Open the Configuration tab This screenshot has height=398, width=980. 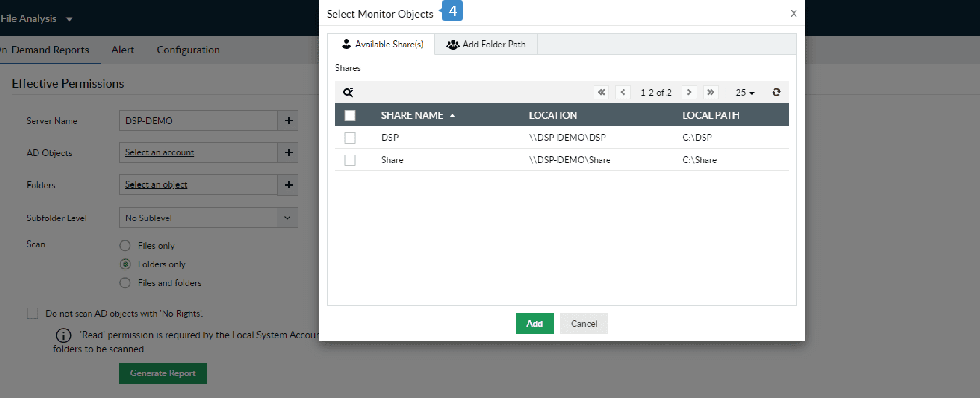pyautogui.click(x=188, y=50)
